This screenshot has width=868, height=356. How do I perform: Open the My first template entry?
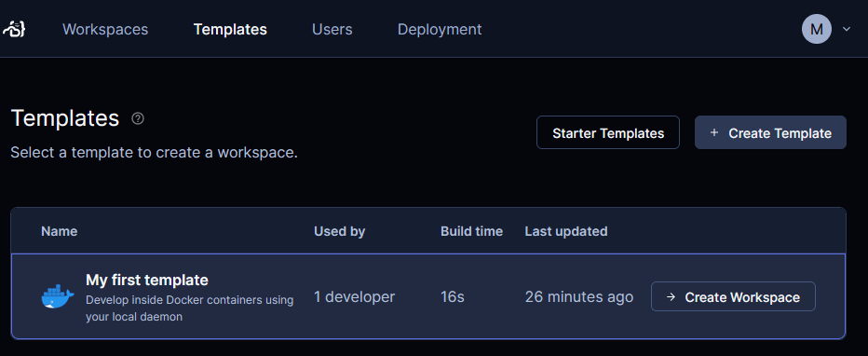tap(147, 281)
